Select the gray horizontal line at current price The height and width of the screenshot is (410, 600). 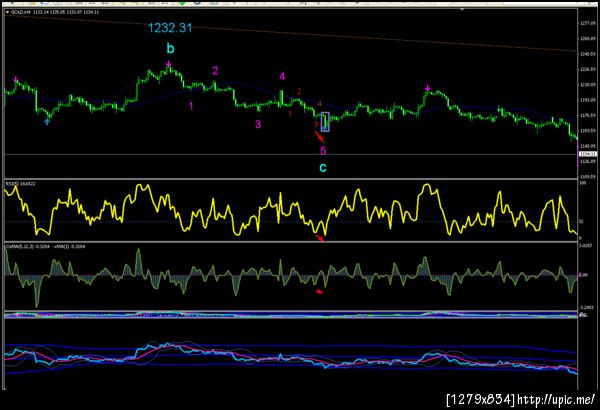pyautogui.click(x=290, y=155)
